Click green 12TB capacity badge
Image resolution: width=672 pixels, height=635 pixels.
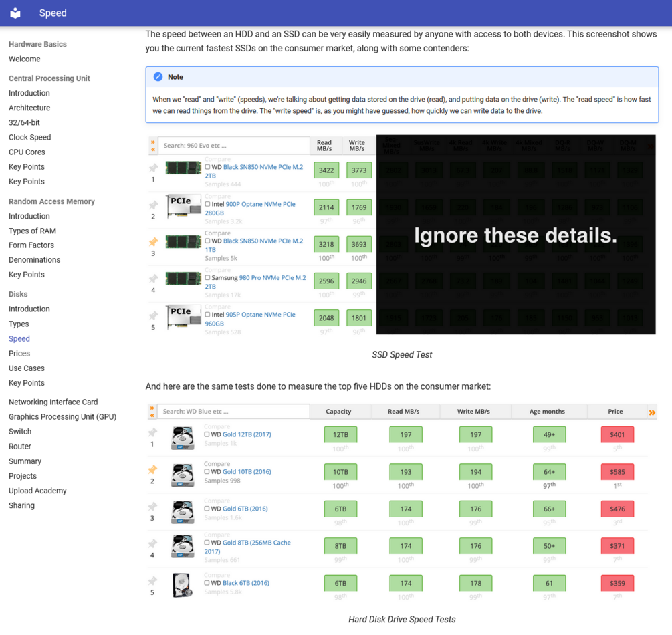click(341, 434)
